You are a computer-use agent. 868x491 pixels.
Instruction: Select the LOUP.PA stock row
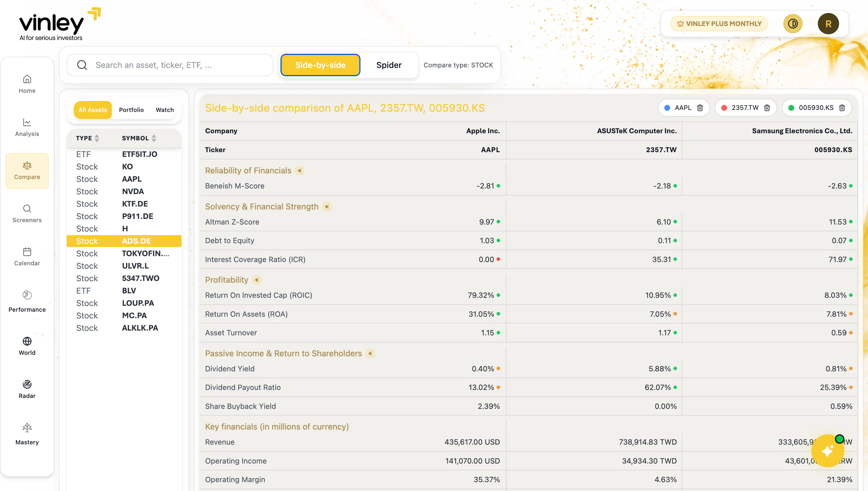click(x=124, y=303)
